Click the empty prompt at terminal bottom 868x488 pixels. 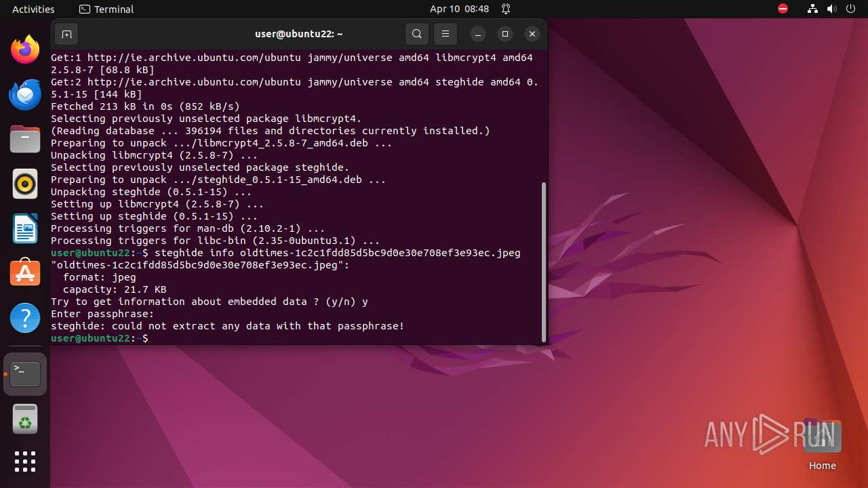coord(100,338)
